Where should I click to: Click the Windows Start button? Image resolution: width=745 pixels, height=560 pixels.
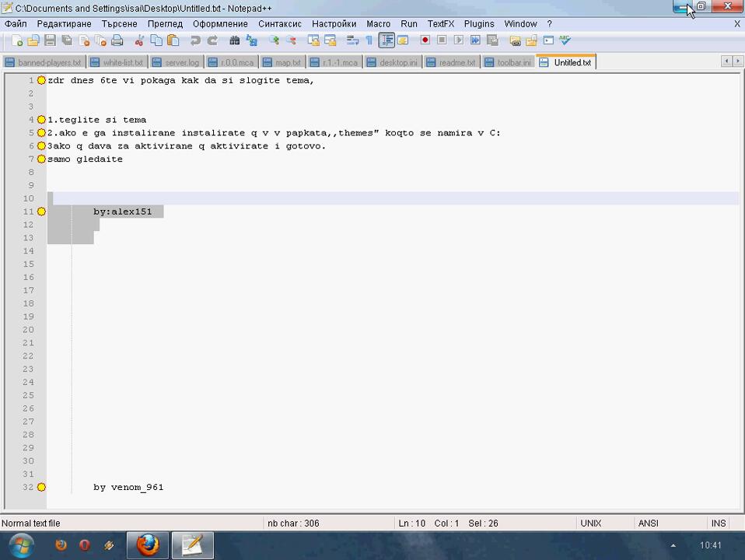coord(20,545)
